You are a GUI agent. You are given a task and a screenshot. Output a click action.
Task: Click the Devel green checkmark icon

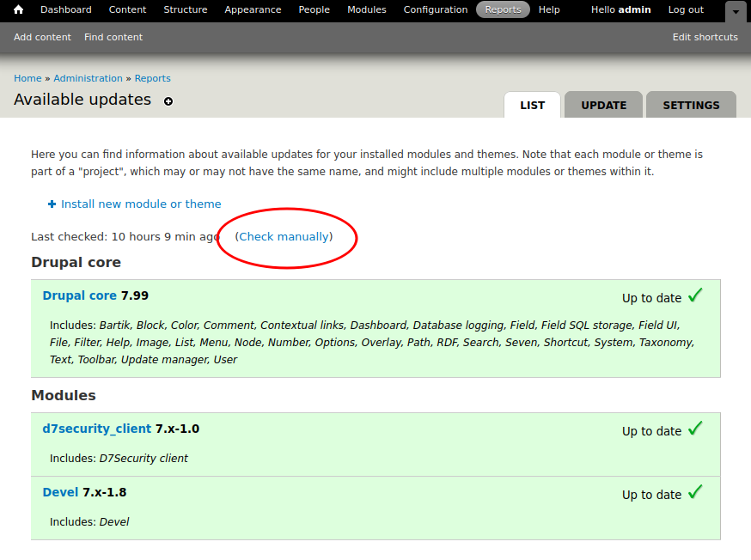[695, 492]
